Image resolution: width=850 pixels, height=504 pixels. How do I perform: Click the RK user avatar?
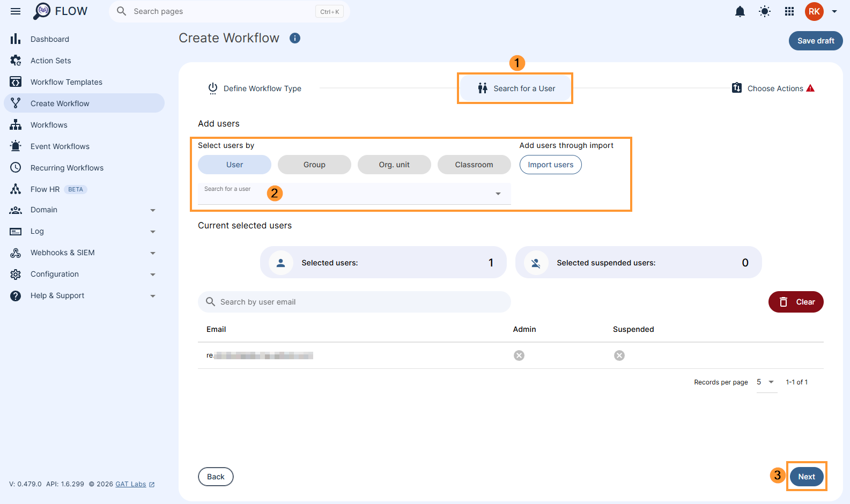pos(814,11)
